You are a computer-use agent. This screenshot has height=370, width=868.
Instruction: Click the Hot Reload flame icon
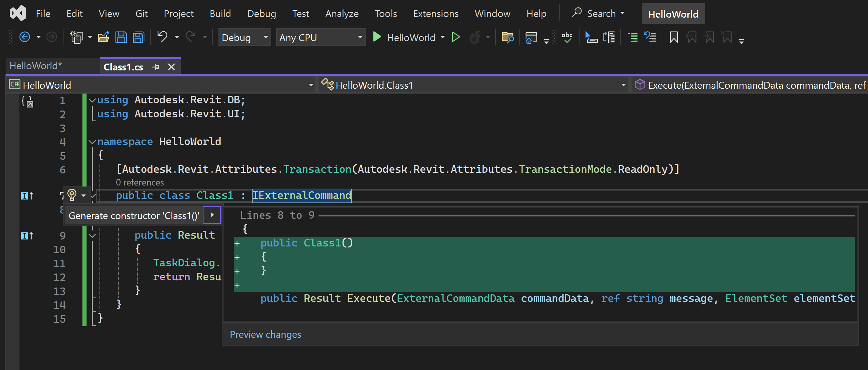click(475, 37)
